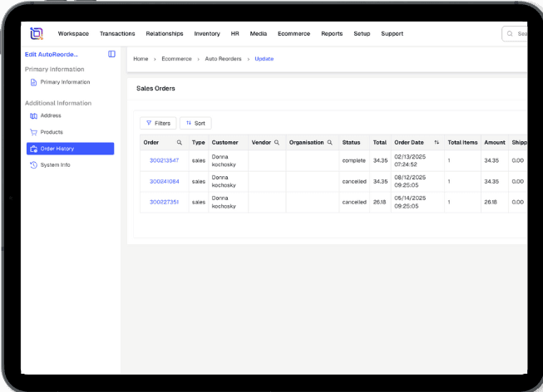Click the Sort button
Viewport: 543px width, 392px height.
195,123
